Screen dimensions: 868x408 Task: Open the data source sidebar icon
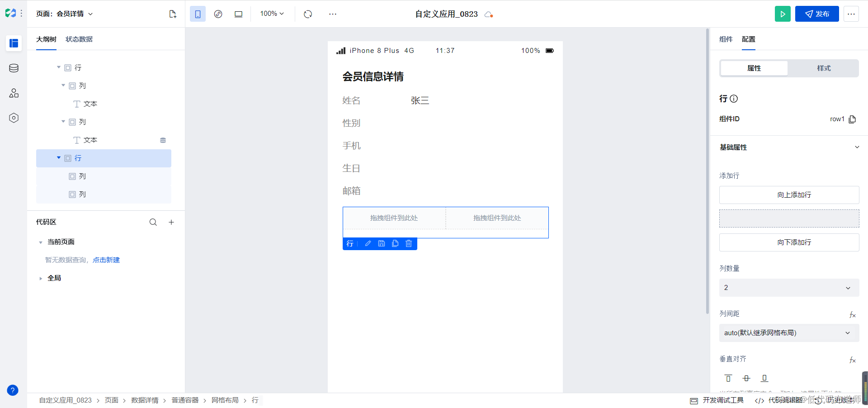[x=14, y=68]
